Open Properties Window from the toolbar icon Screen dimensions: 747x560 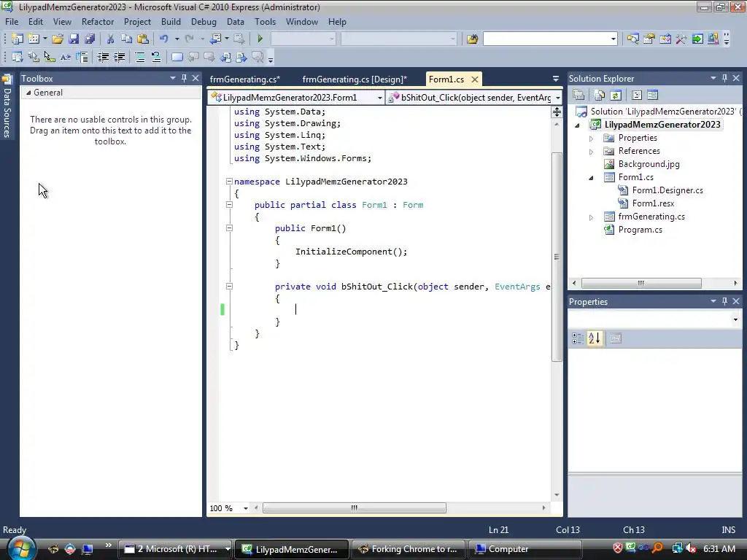point(649,39)
